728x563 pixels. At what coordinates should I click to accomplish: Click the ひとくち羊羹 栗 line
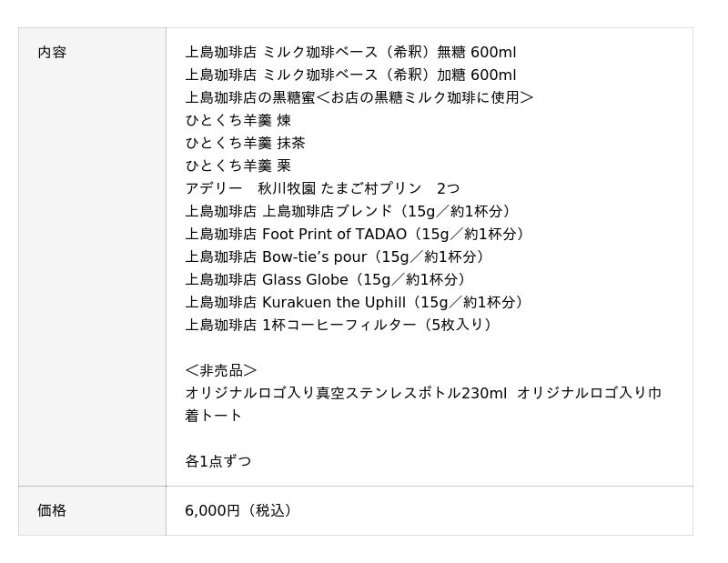(238, 166)
